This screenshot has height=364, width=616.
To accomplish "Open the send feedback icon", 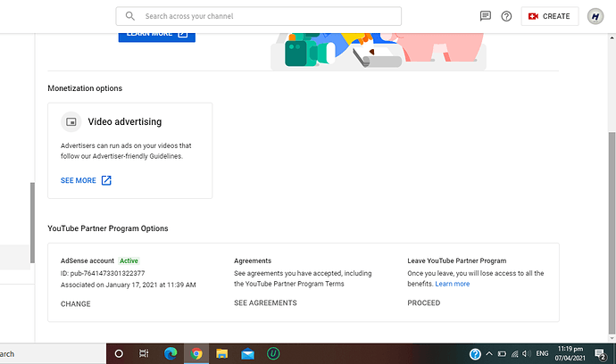I will (x=486, y=16).
